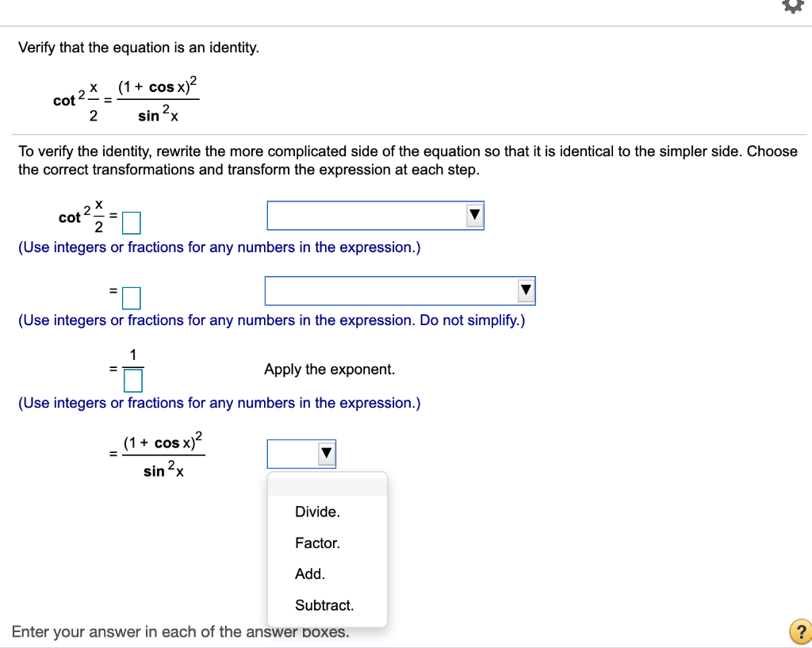Open the dropdown beside the (1 + cos x) squared step
The image size is (812, 648).
point(301,453)
